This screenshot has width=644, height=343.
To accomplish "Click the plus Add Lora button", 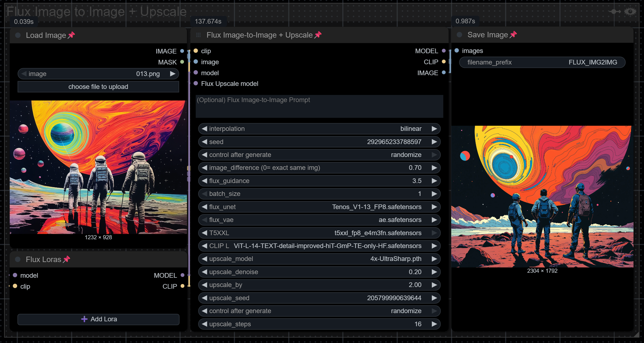I will tap(98, 319).
